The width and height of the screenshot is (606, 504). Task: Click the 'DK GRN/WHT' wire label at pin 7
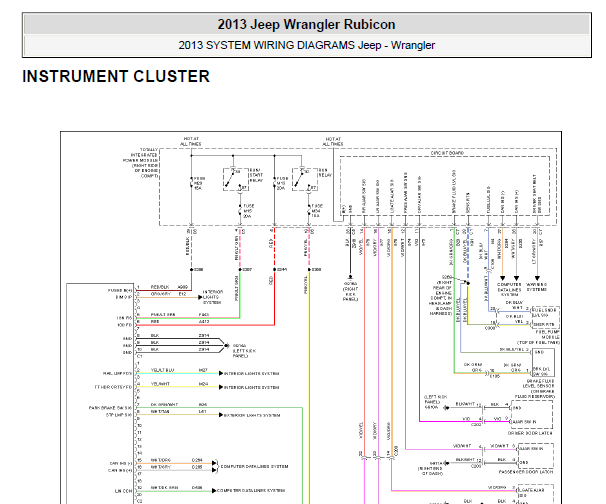click(x=164, y=404)
